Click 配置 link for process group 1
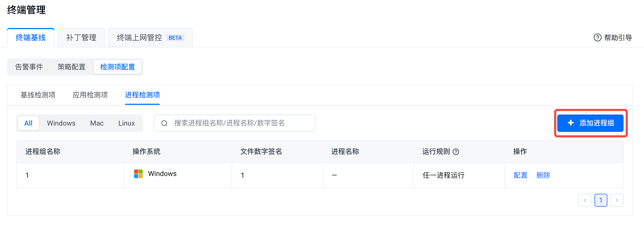The width and height of the screenshot is (644, 242). (520, 175)
